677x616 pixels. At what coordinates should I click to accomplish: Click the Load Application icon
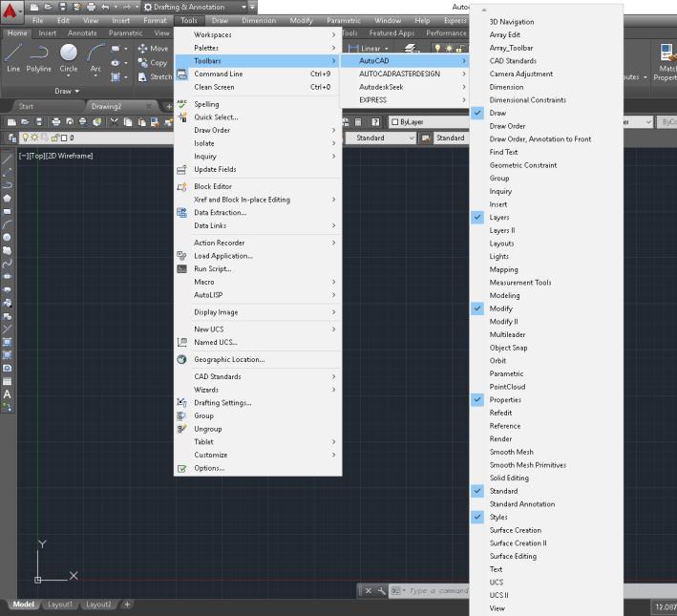[181, 256]
